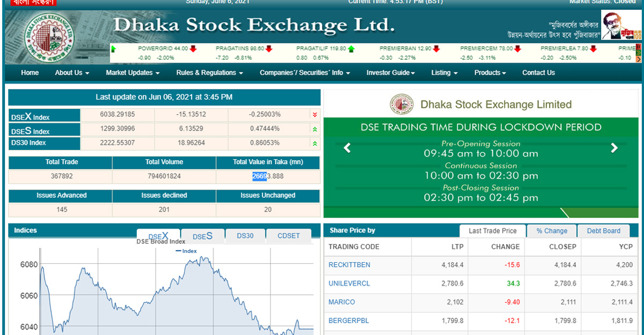
Task: Click Total Trade value 367892
Action: coord(62,176)
